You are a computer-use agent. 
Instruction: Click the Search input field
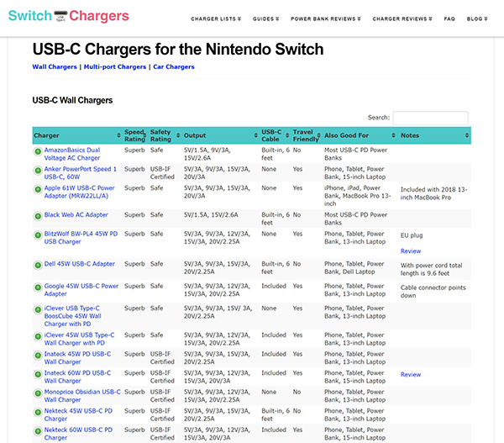click(430, 118)
